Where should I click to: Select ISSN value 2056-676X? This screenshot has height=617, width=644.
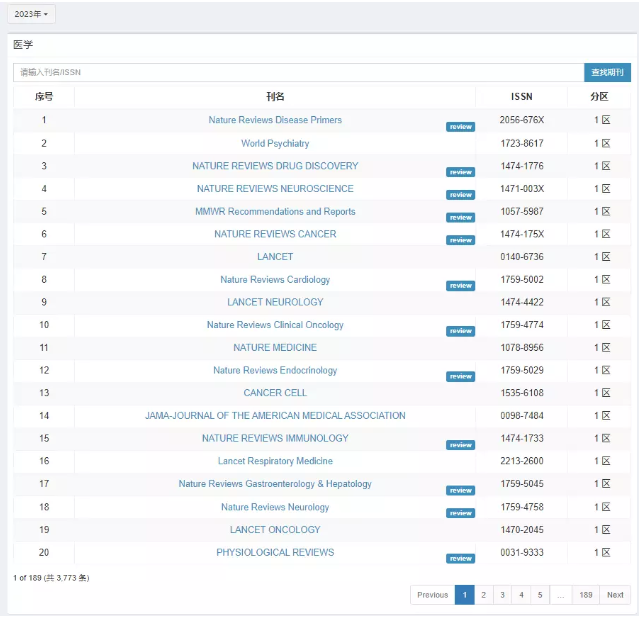click(522, 120)
